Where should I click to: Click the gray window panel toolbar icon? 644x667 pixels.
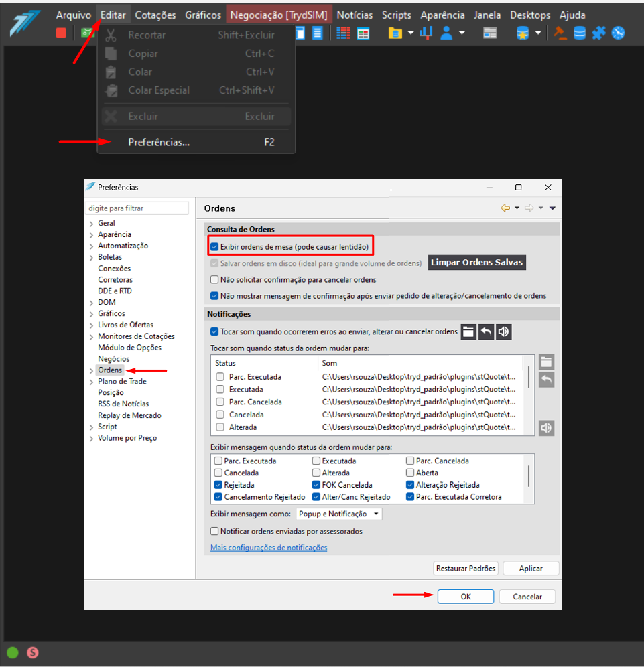490,33
